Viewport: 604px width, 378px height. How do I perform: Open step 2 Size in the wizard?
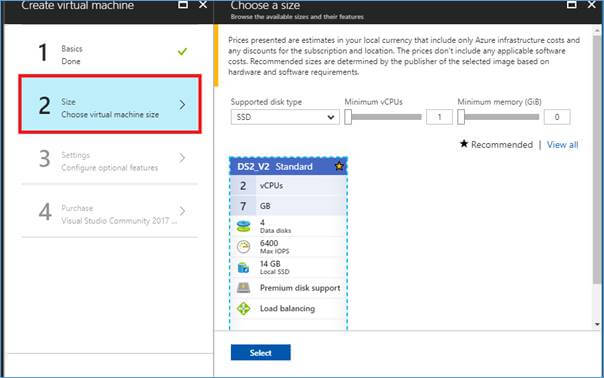click(x=110, y=104)
